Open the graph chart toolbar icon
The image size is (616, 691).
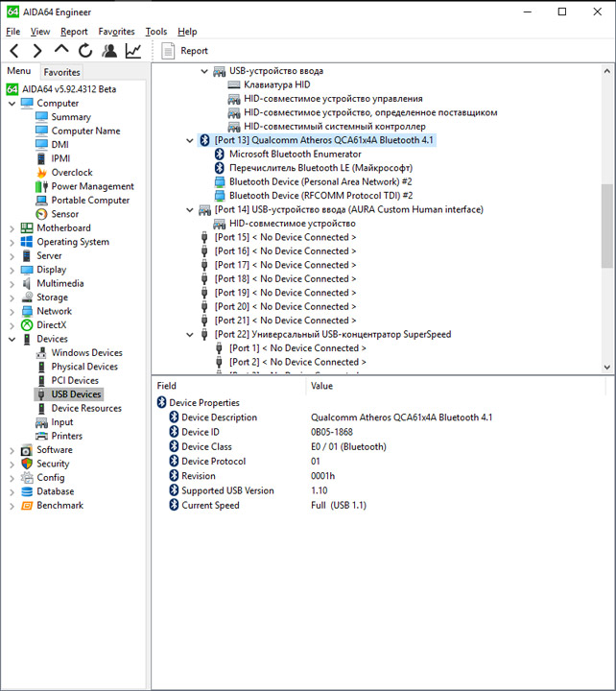pyautogui.click(x=133, y=51)
